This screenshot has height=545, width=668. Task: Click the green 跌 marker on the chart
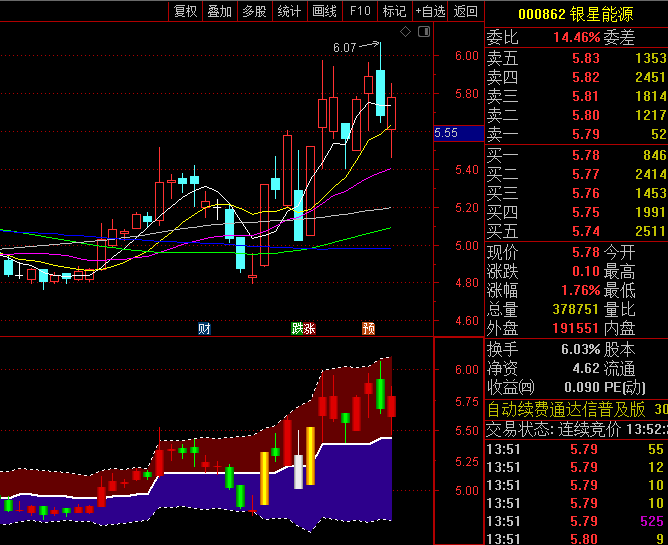[297, 329]
